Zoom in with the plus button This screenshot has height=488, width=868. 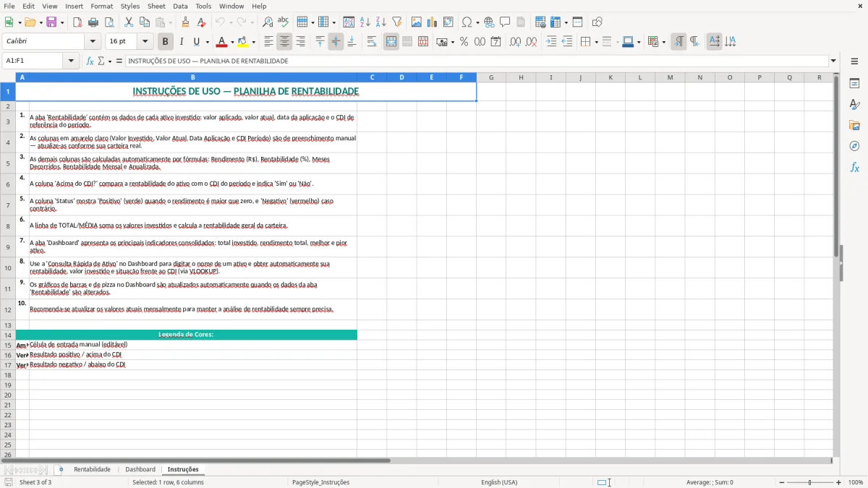839,482
